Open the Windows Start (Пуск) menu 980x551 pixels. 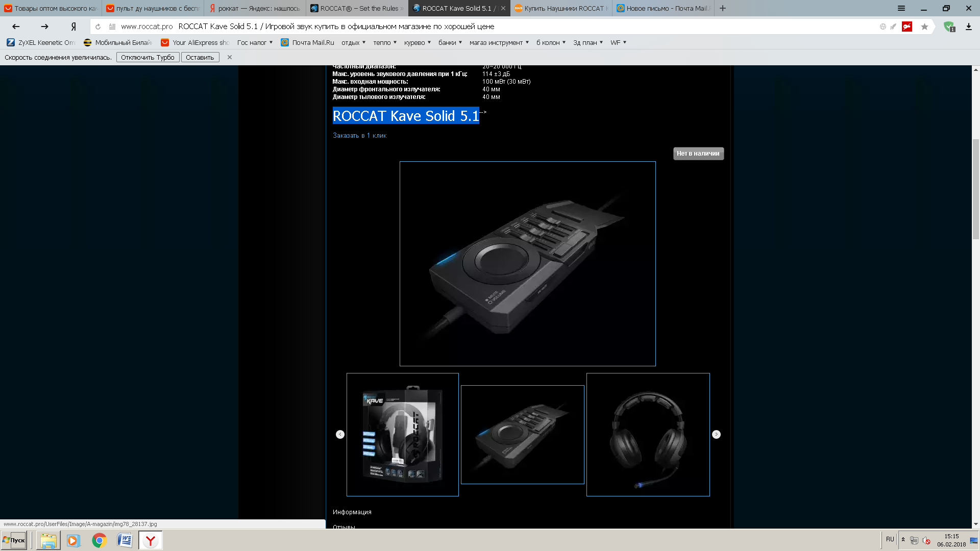pos(14,540)
